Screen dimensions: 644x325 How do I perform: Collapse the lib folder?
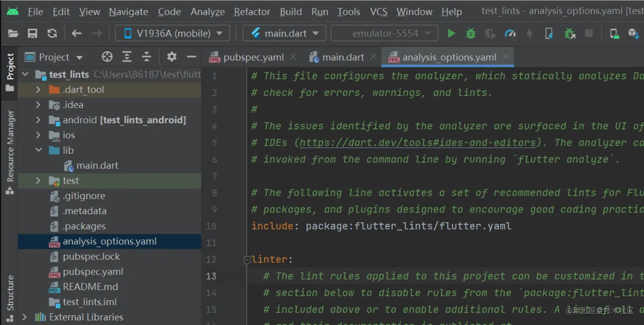tap(38, 150)
